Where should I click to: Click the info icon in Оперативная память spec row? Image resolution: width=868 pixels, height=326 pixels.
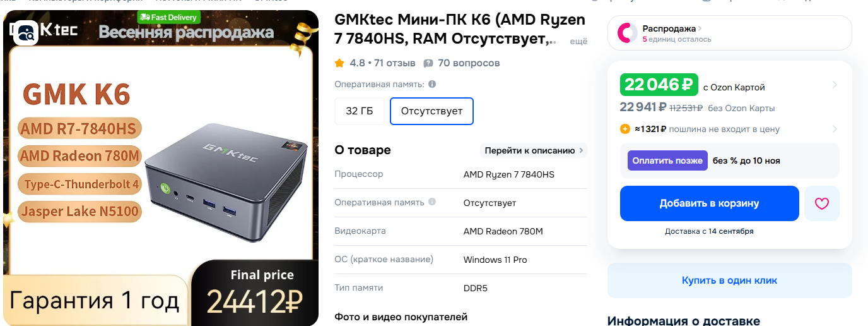point(432,202)
